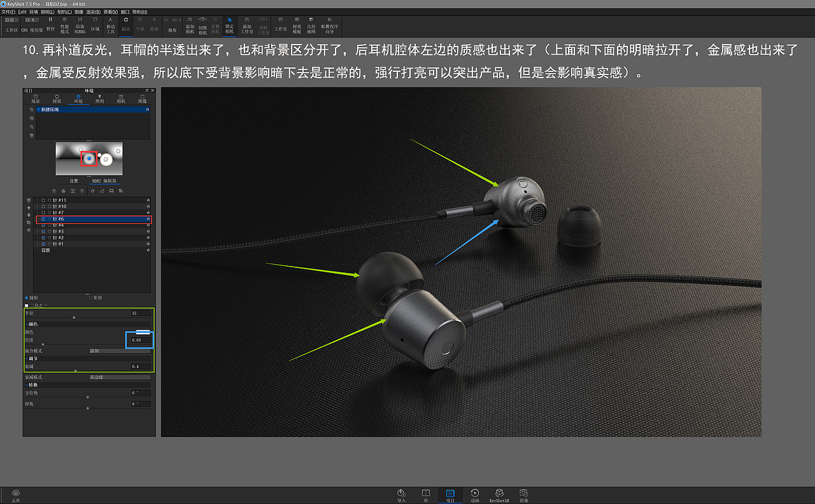The width and height of the screenshot is (815, 504).
Task: Open the Edit menu
Action: (22, 12)
